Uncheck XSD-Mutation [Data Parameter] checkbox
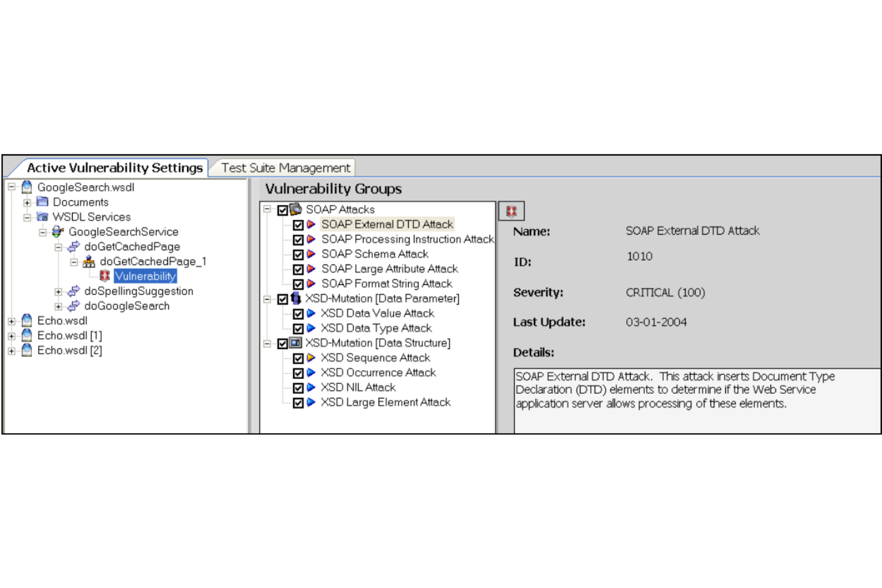 tap(283, 299)
